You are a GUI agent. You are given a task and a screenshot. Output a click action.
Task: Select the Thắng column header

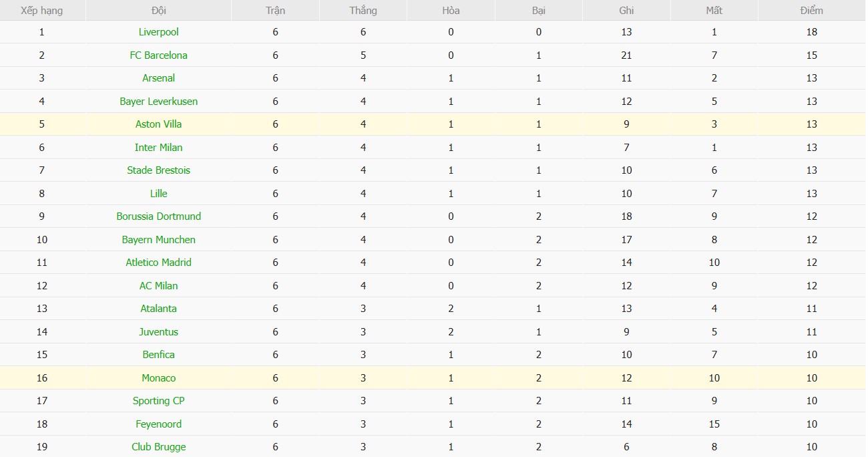363,11
